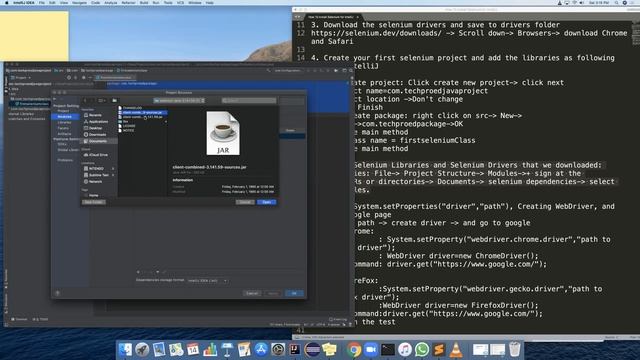Screen dimensions: 640x360
Task: Open Window menu
Action: coord(195,2)
